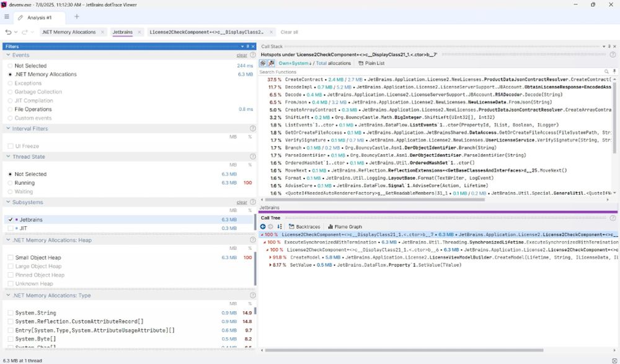Click the search magnifier in Search Functions

point(606,71)
